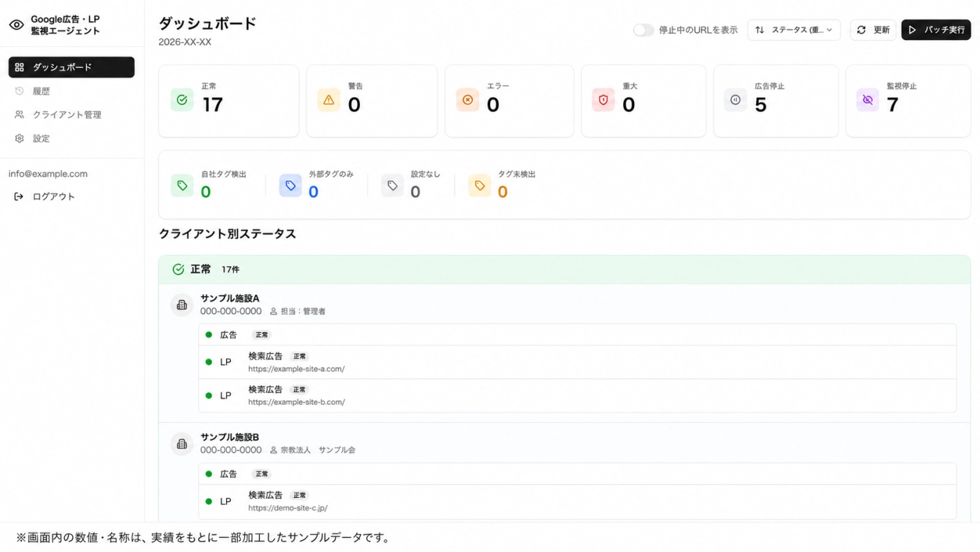
Task: Click the history clock icon beside 履歴
Action: click(x=20, y=91)
